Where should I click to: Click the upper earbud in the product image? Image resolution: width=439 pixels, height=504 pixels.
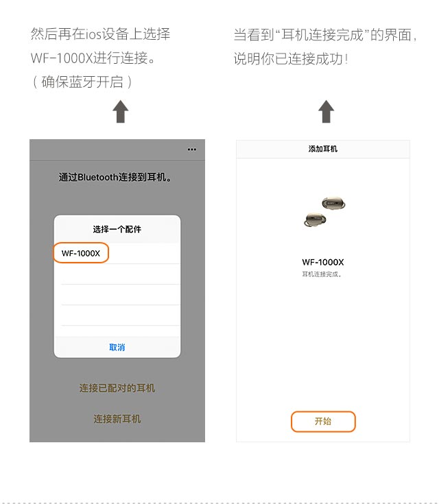[334, 203]
